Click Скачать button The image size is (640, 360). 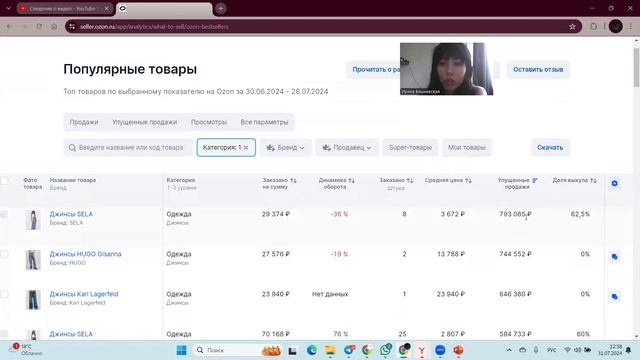click(x=550, y=148)
